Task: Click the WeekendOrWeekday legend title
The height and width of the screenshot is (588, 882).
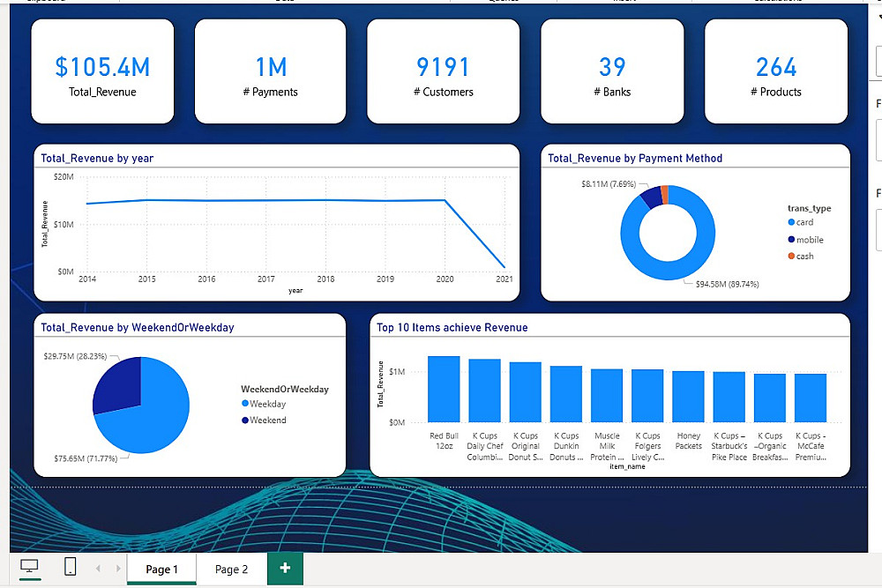Action: pyautogui.click(x=285, y=389)
